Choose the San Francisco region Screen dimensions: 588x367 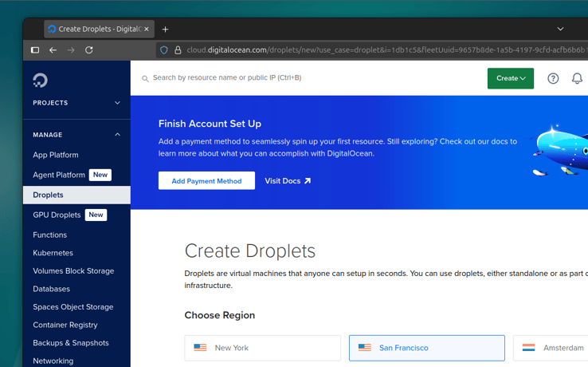coord(427,348)
